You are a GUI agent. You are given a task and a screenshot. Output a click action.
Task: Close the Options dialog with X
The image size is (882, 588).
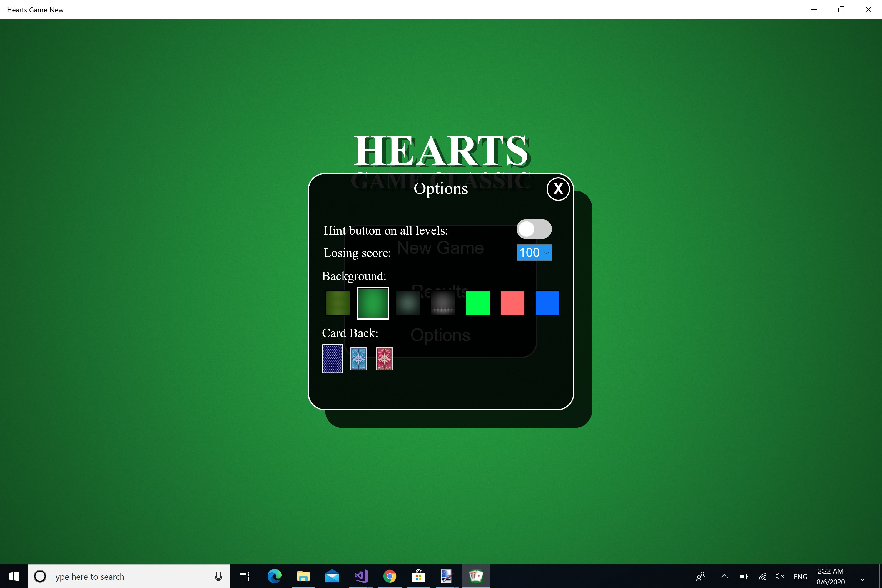[x=558, y=189]
